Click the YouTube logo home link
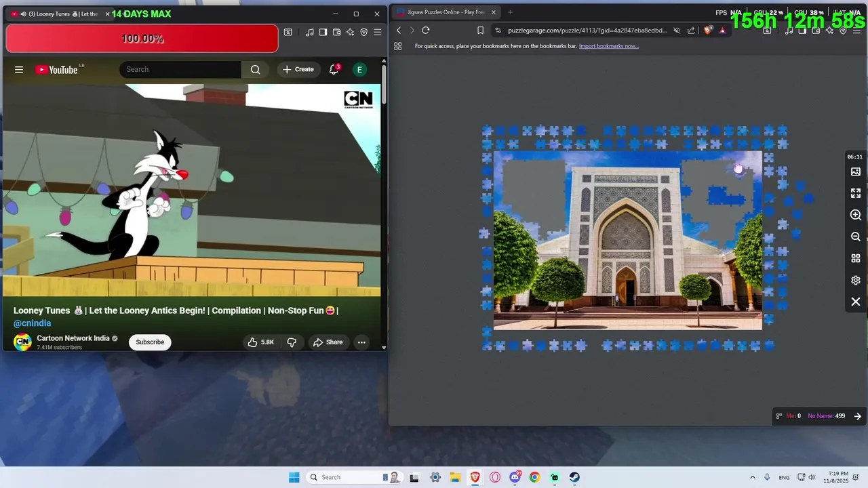The height and width of the screenshot is (488, 868). tap(57, 69)
